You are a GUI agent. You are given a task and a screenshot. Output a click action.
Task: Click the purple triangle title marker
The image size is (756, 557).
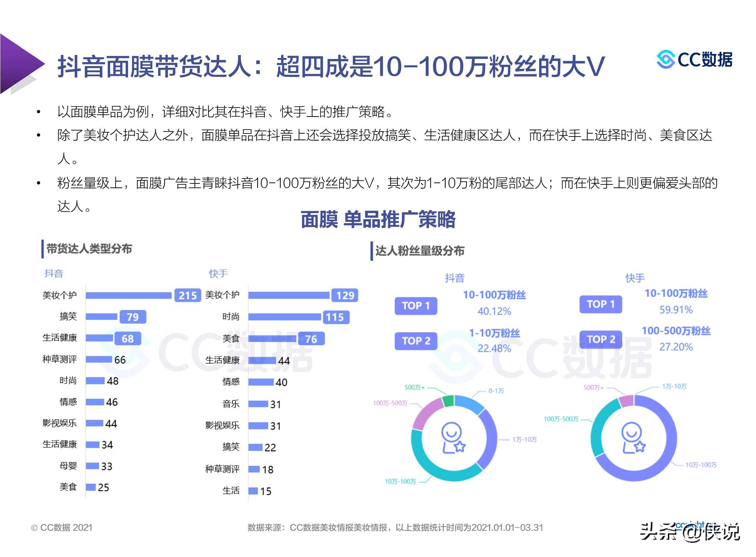pyautogui.click(x=22, y=64)
